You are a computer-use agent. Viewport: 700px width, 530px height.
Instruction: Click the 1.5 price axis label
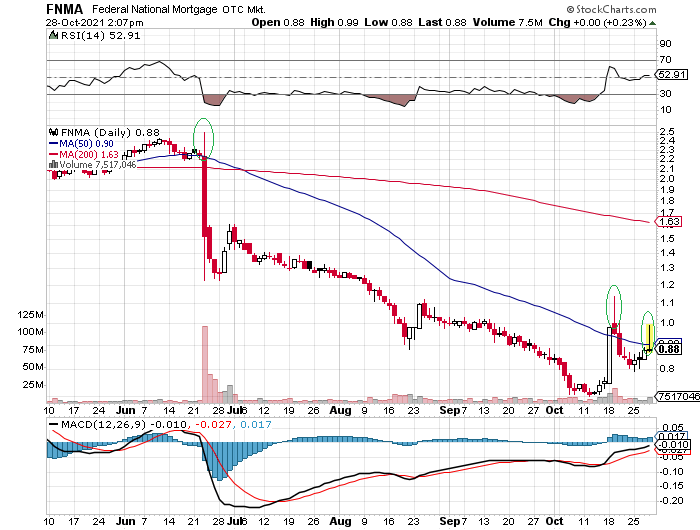coord(667,238)
